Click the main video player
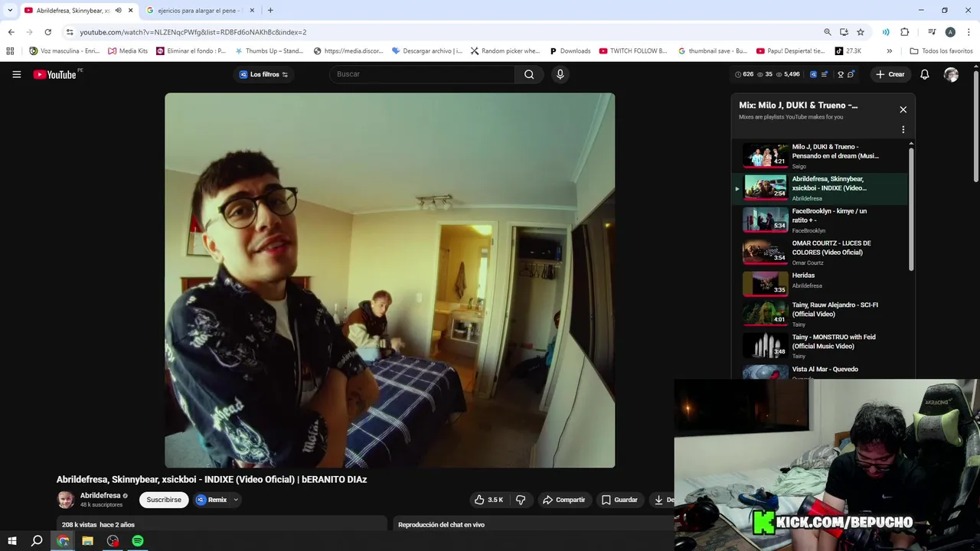This screenshot has width=980, height=551. click(390, 280)
